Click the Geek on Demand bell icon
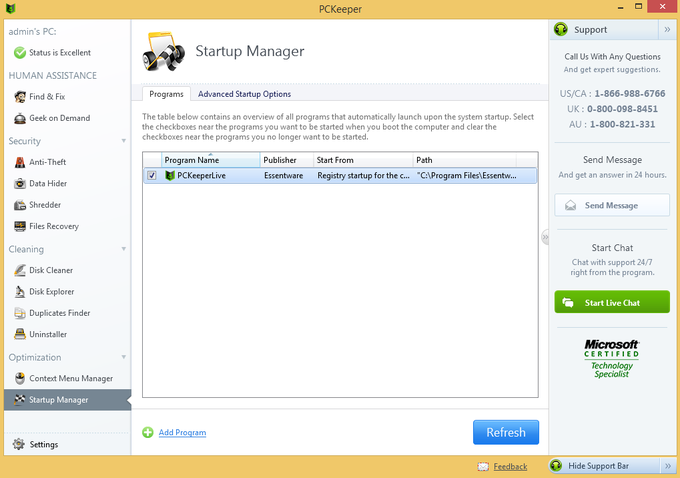 [x=20, y=118]
